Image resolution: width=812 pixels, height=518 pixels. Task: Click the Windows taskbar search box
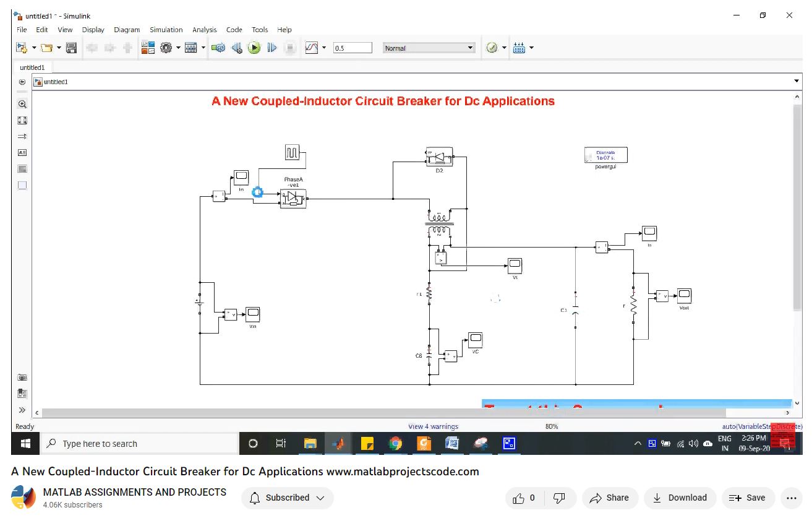(139, 444)
